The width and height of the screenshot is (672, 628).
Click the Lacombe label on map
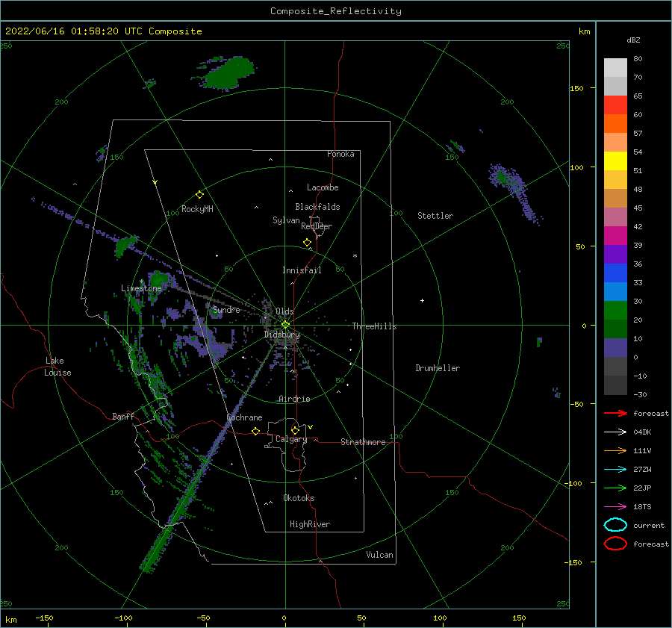323,187
